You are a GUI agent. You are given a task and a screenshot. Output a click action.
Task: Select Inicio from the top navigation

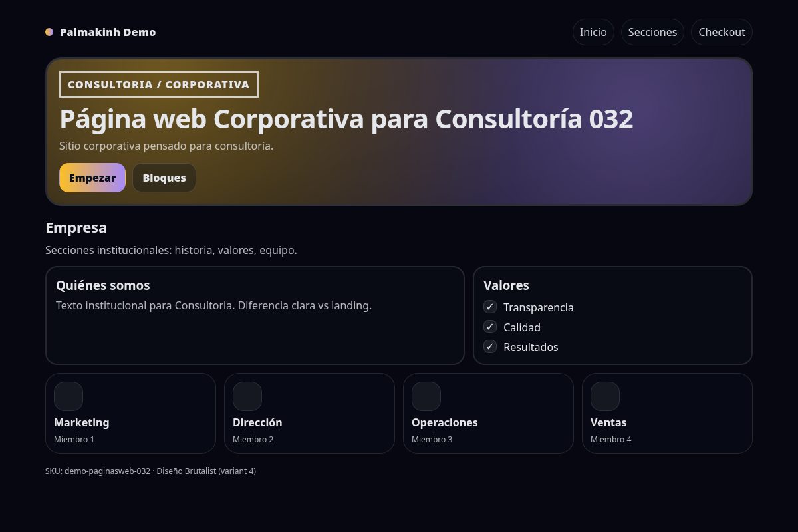coord(593,31)
